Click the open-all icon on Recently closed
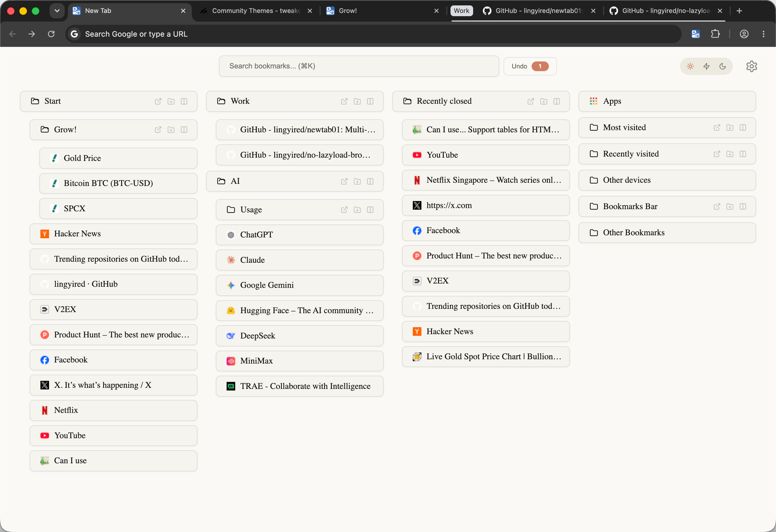776x532 pixels. tap(531, 101)
